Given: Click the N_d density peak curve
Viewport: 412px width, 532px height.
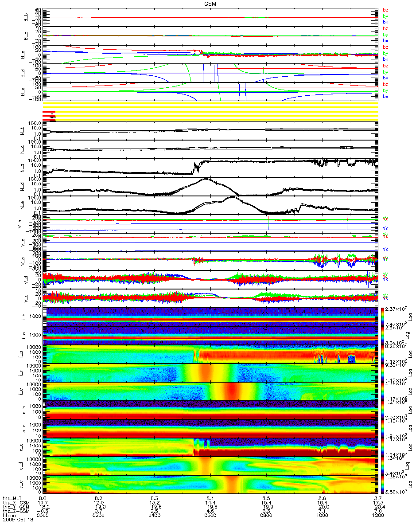Looking at the screenshot, I should [x=206, y=180].
